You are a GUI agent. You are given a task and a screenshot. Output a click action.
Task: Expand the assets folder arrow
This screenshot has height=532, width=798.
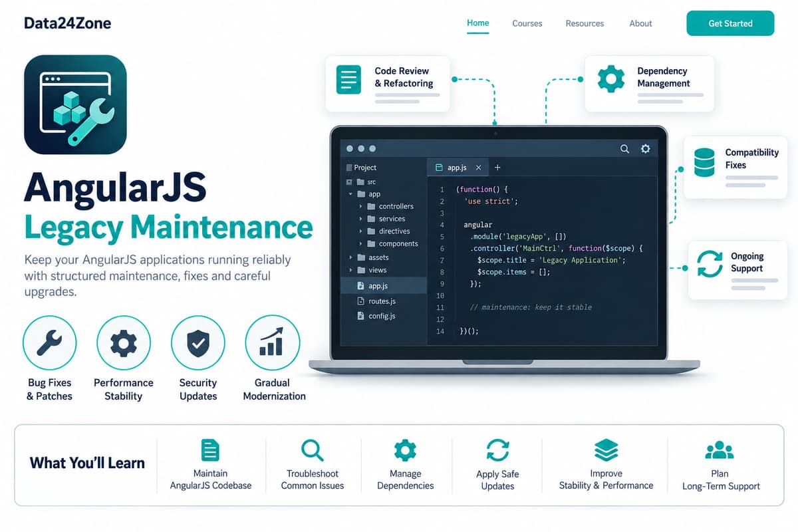(350, 257)
